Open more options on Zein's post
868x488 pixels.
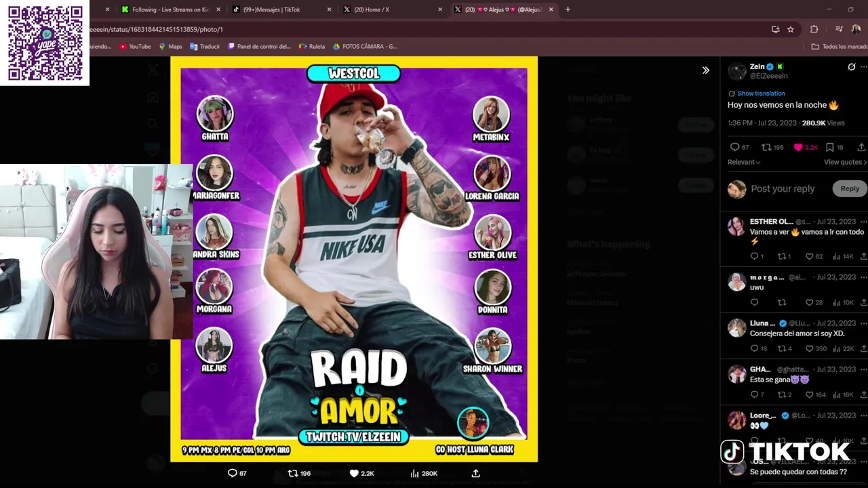click(x=863, y=67)
